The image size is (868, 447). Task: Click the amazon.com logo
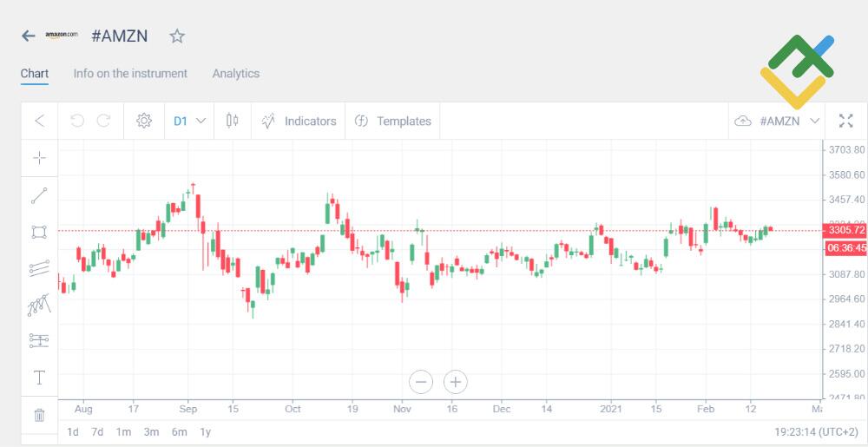point(62,36)
